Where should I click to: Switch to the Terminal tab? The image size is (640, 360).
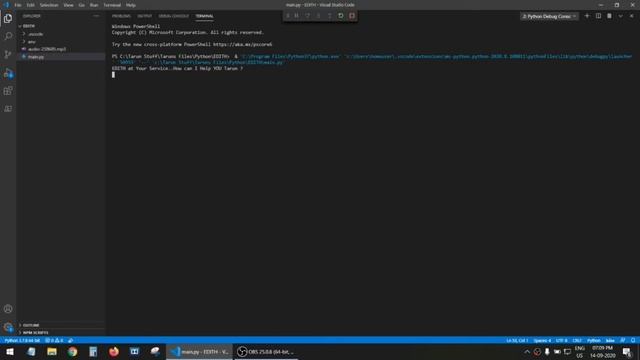coord(204,16)
